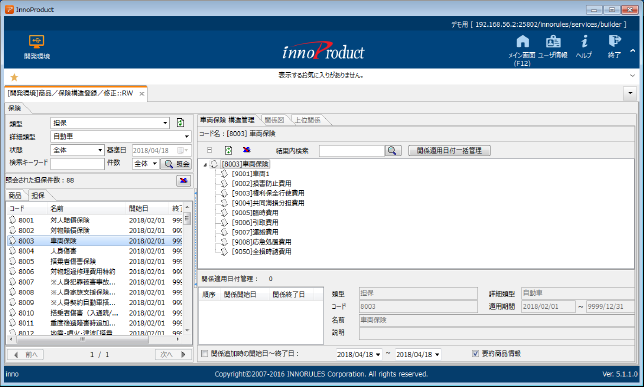644x387 pixels.
Task: Open the tab list dropdown at right
Action: pos(630,93)
